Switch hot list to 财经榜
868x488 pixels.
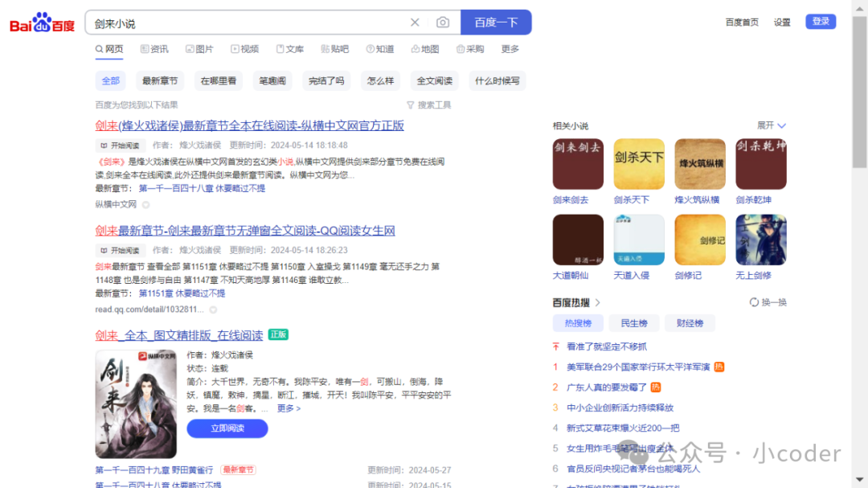690,322
